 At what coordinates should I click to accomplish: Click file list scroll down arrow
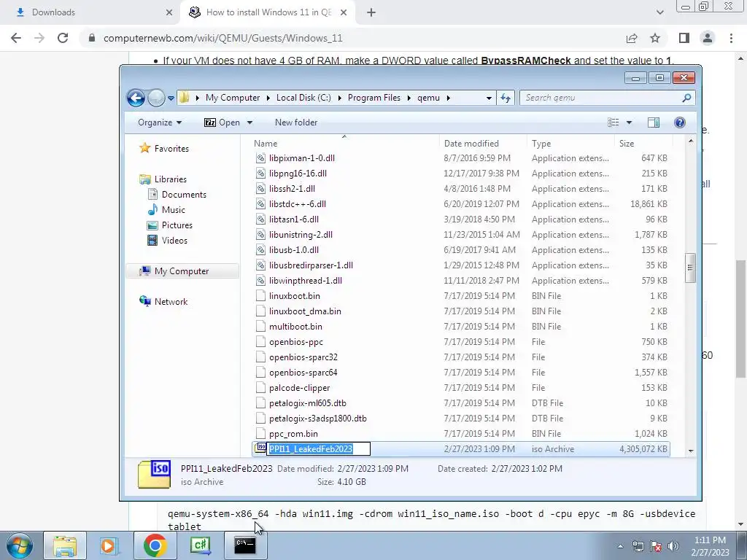pyautogui.click(x=691, y=450)
